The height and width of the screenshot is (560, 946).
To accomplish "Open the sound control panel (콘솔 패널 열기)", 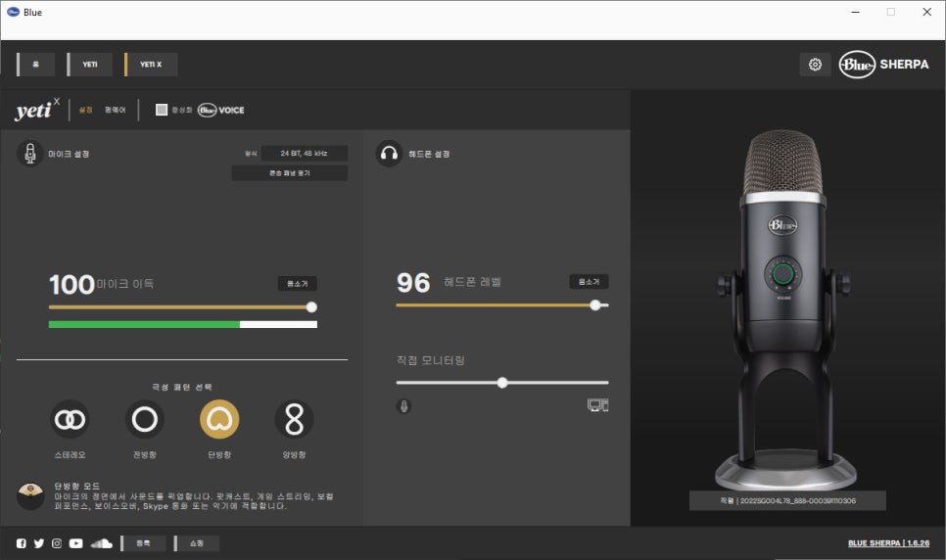I will [x=290, y=173].
